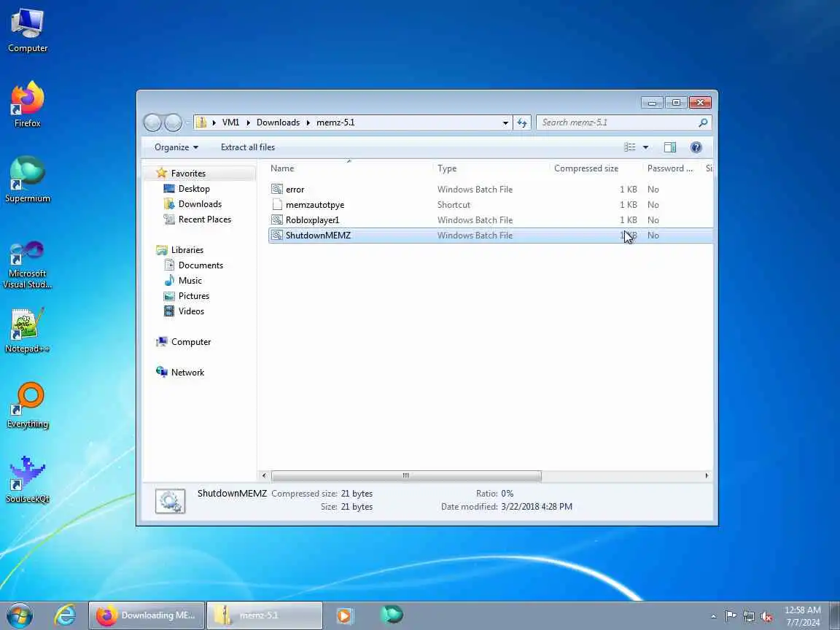Click memz-5.1 in the address breadcrumb
The width and height of the screenshot is (840, 630).
[x=335, y=122]
